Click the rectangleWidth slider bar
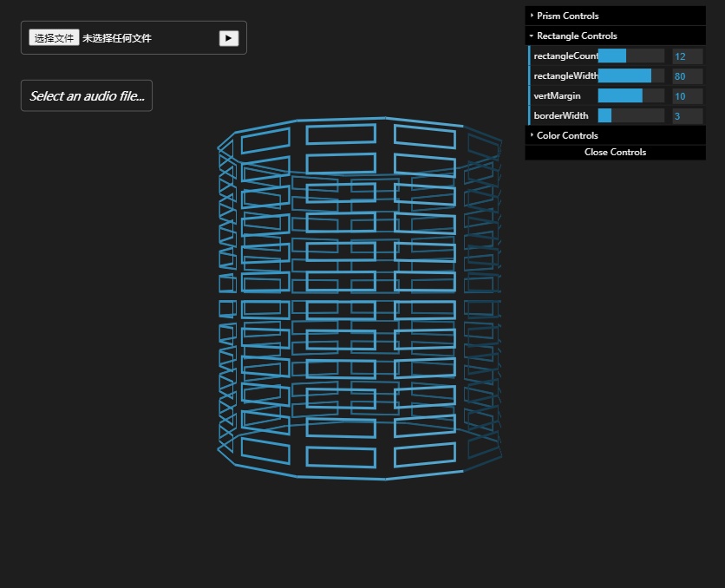725x588 pixels. [630, 76]
